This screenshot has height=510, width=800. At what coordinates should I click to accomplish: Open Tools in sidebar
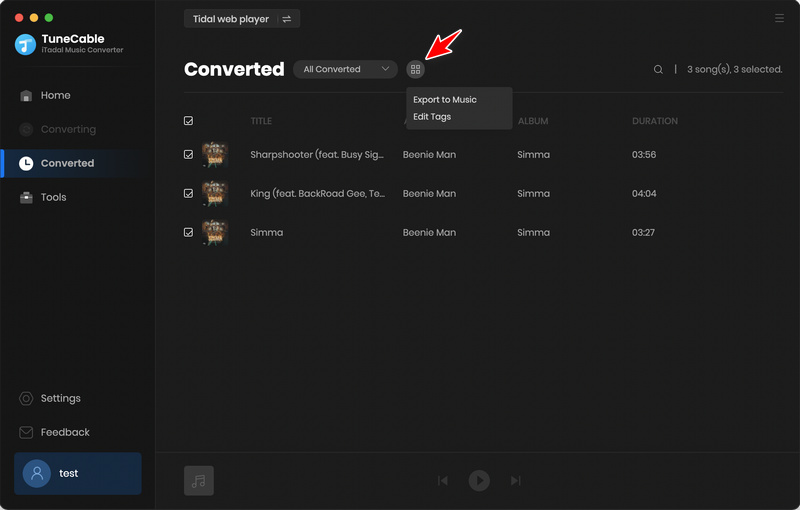coord(54,197)
